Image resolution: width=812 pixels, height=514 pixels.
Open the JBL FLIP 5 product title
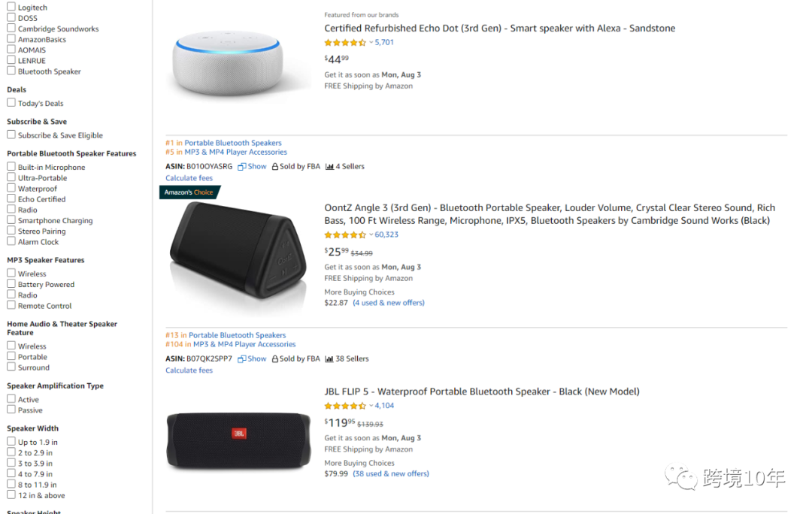482,392
